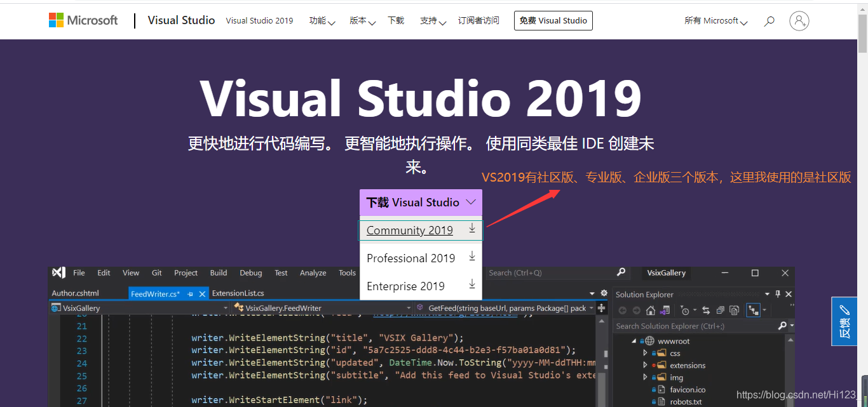This screenshot has width=868, height=407.
Task: Click the Professional 2019 download arrow icon
Action: [x=472, y=257]
